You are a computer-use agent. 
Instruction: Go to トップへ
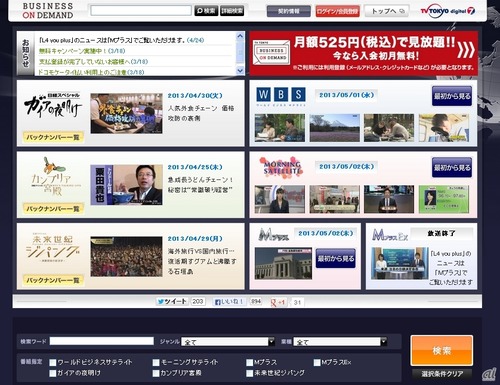click(x=386, y=11)
